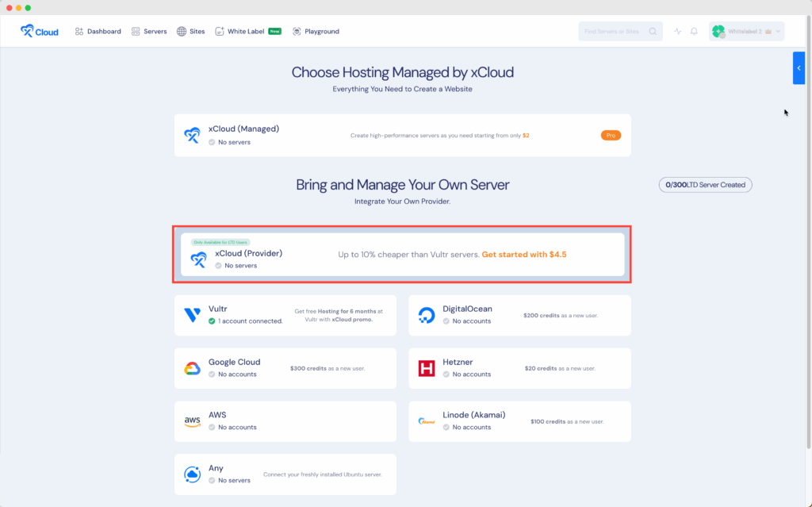812x507 pixels.
Task: Click the Any server provider icon
Action: click(x=192, y=474)
